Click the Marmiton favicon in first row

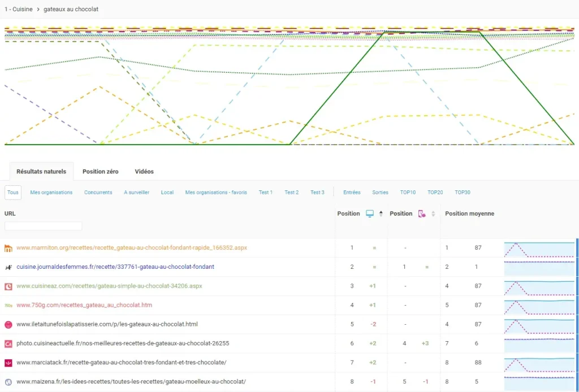8,248
